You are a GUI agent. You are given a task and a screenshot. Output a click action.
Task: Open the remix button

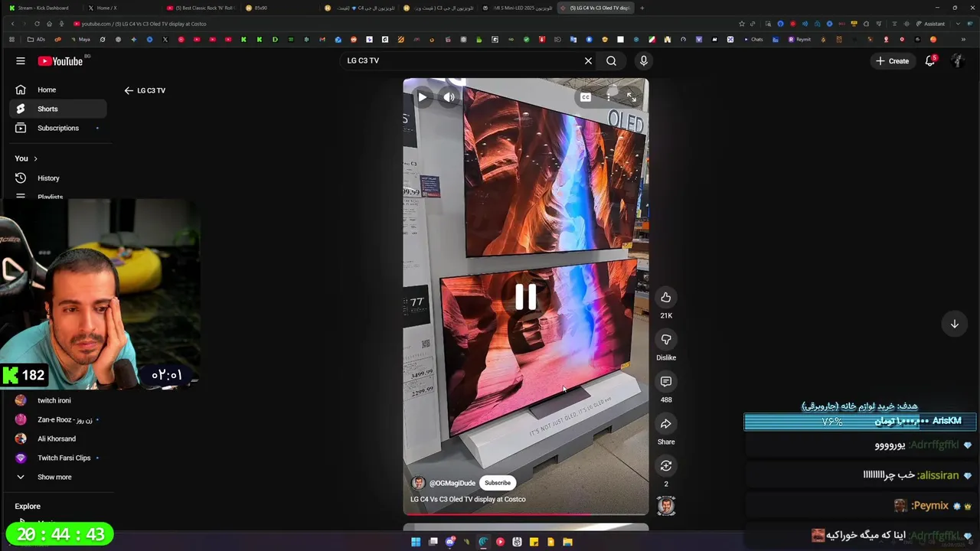click(x=666, y=466)
